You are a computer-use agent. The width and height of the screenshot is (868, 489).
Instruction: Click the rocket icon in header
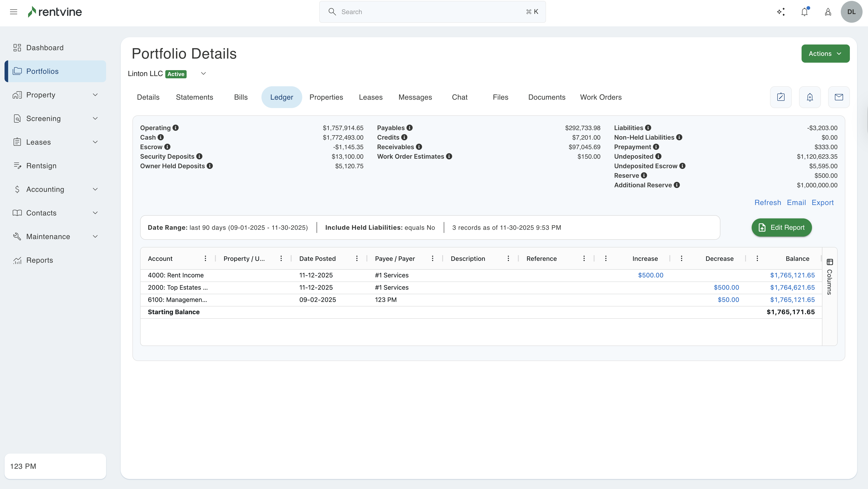pos(828,12)
